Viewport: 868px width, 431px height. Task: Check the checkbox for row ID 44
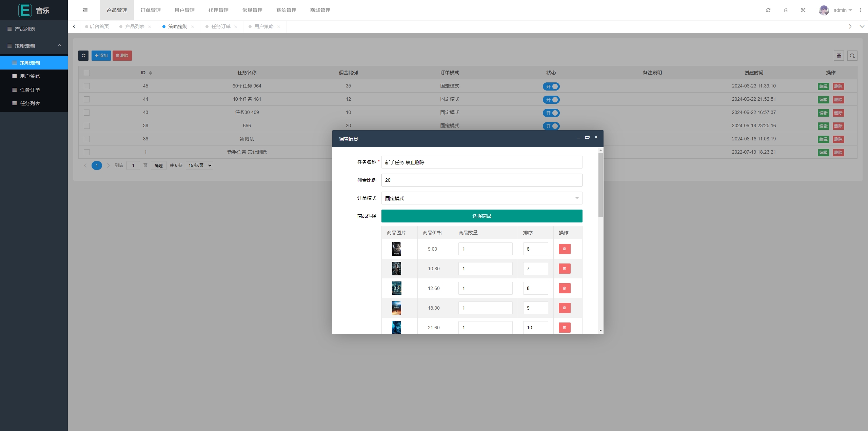coord(87,99)
